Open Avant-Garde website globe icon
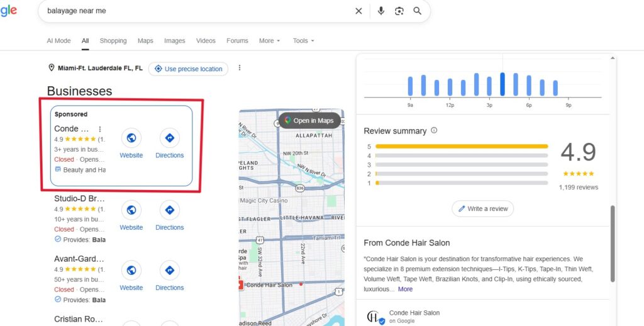Image resolution: width=644 pixels, height=326 pixels. coord(131,271)
